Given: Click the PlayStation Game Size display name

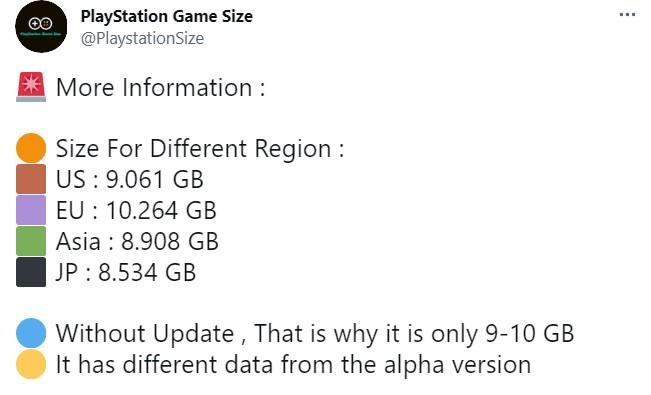Looking at the screenshot, I should [166, 17].
